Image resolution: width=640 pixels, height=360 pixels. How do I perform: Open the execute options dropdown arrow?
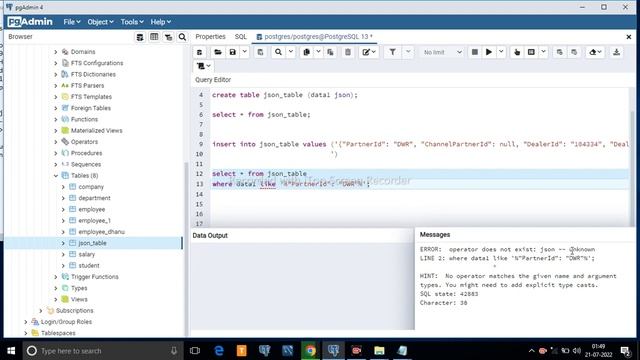tap(501, 52)
